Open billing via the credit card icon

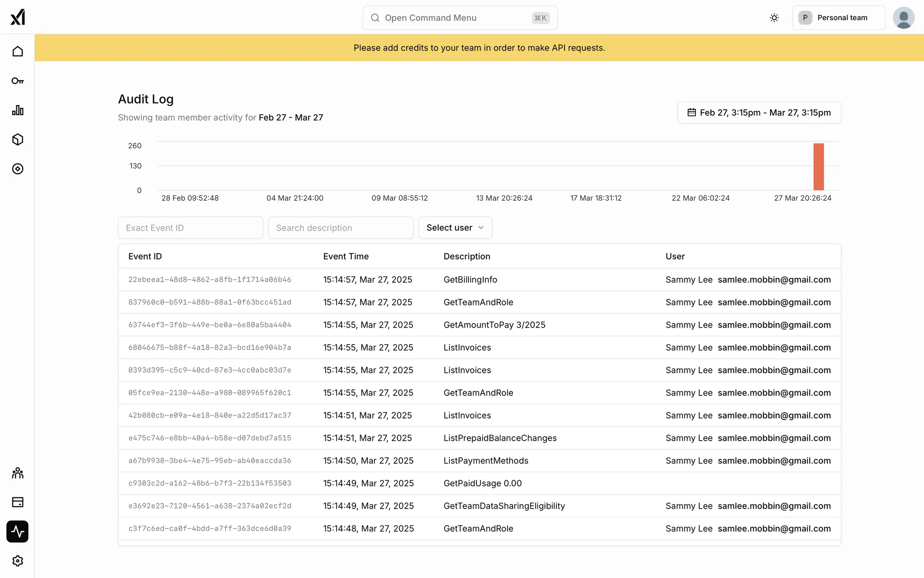click(x=18, y=502)
